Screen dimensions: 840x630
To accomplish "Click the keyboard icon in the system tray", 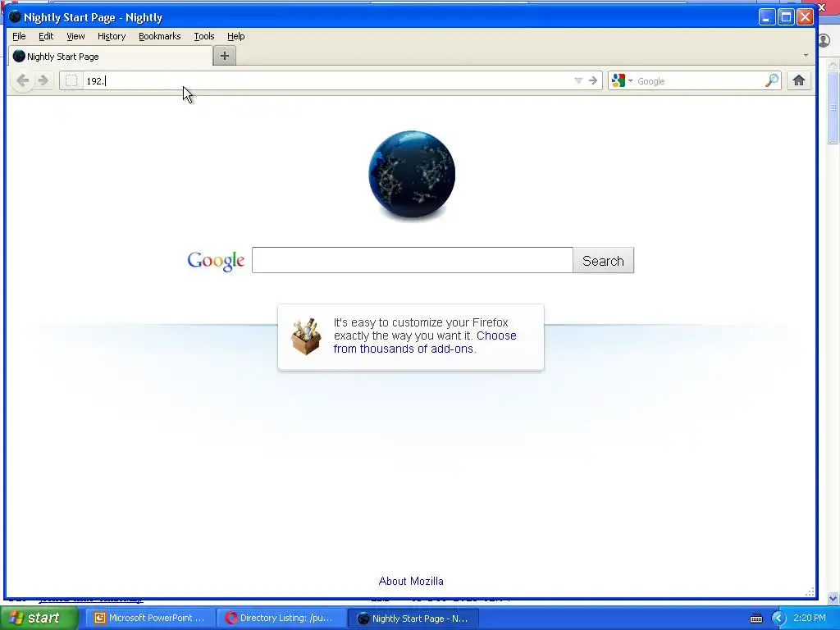I will click(756, 619).
